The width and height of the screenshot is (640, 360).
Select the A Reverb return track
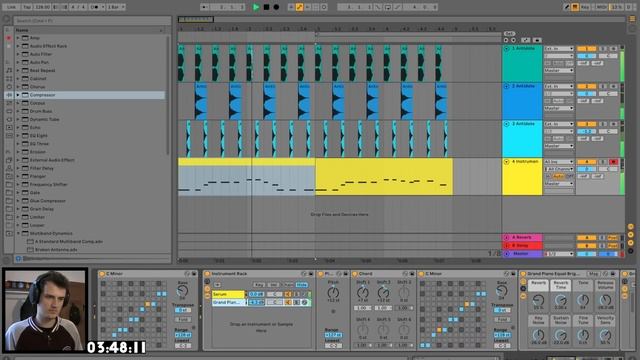pos(522,237)
